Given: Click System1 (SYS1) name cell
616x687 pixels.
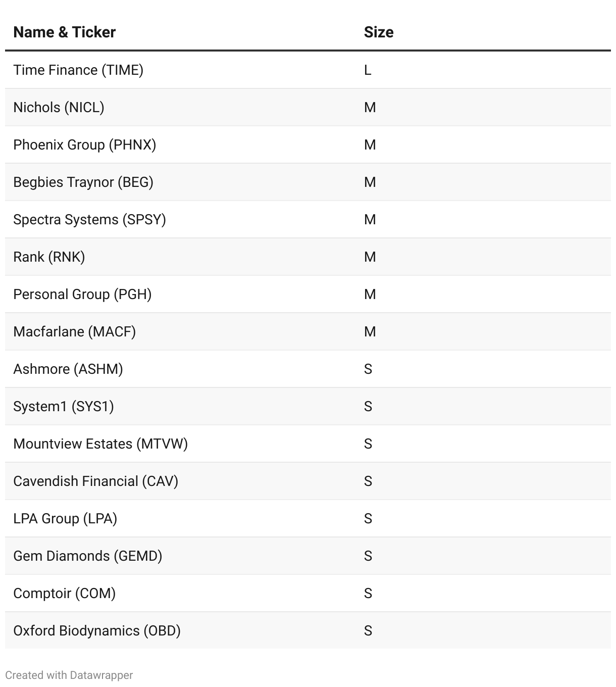Looking at the screenshot, I should point(64,407).
